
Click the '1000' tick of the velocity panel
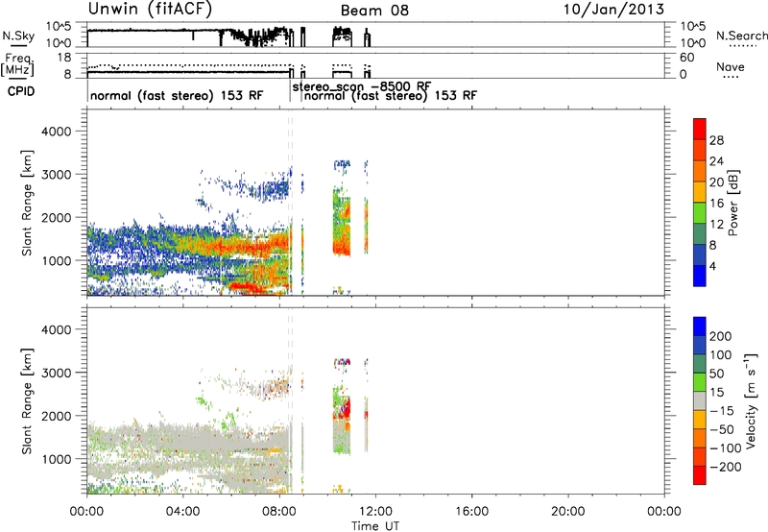pos(57,459)
